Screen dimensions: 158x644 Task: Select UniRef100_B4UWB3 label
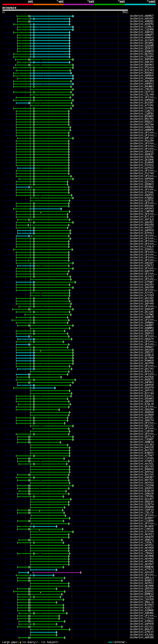click(x=142, y=87)
